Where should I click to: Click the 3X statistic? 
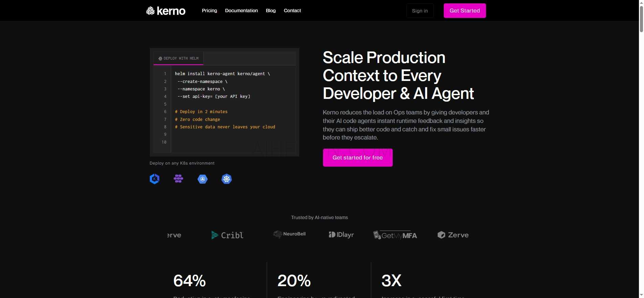point(391,281)
